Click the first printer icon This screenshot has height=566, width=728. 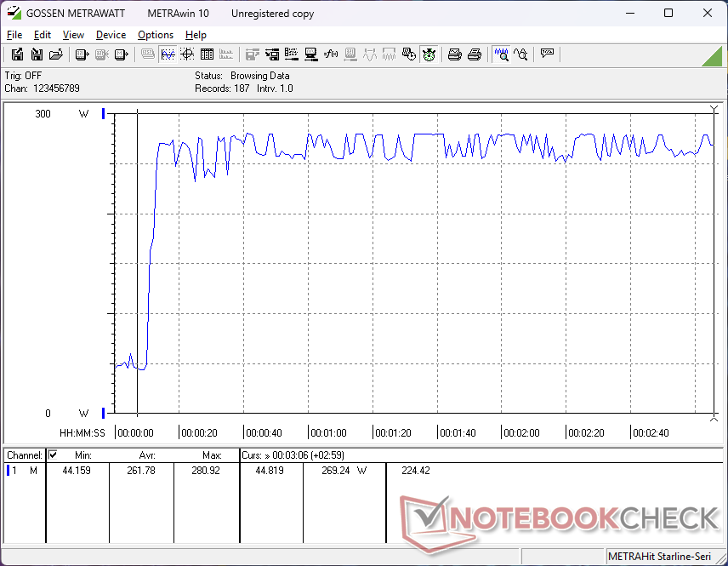pyautogui.click(x=455, y=54)
